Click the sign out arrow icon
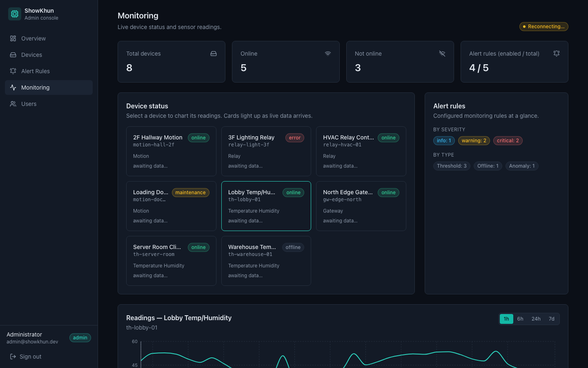 click(13, 357)
